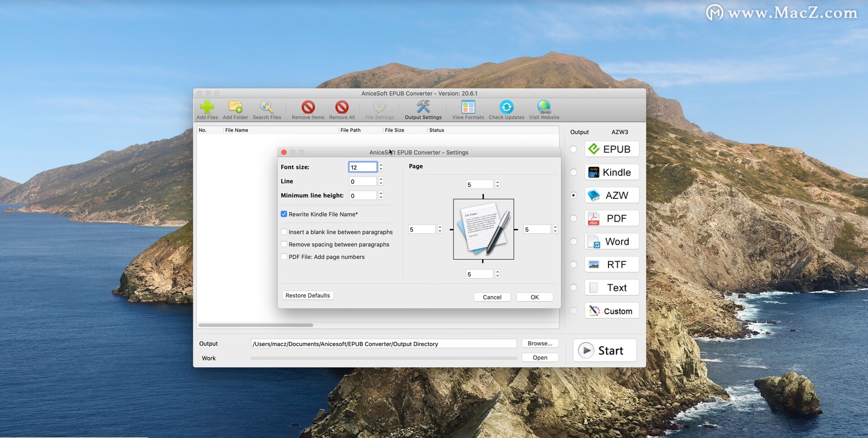Viewport: 868px width, 438px height.
Task: Choose the RTF output format button
Action: pyautogui.click(x=612, y=264)
